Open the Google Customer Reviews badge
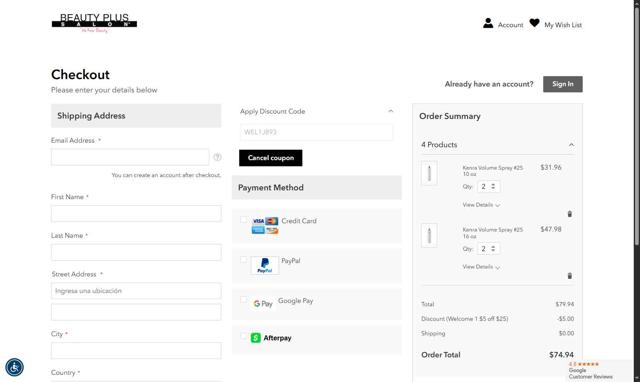Screen dimensions: 640x382 pos(599,371)
